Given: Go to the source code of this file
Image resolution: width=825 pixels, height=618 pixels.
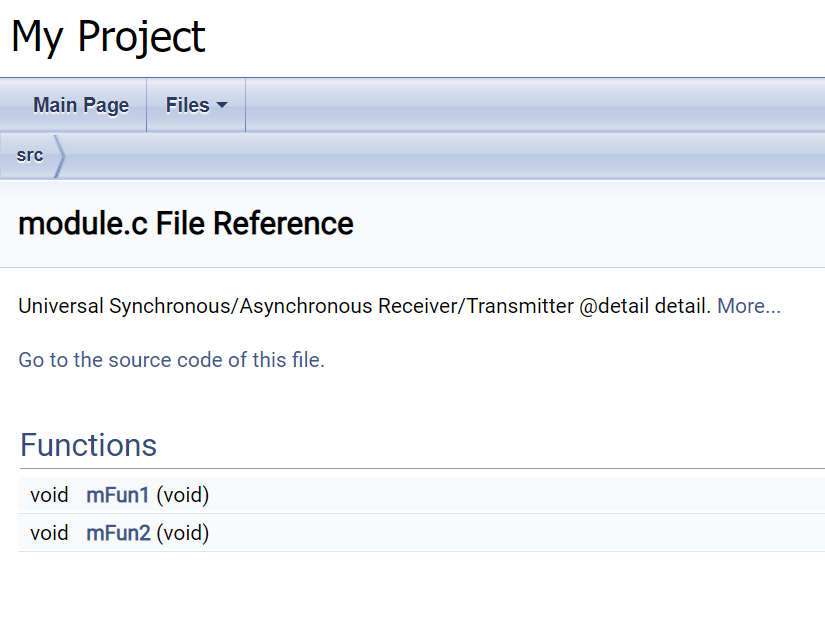Looking at the screenshot, I should (x=172, y=360).
